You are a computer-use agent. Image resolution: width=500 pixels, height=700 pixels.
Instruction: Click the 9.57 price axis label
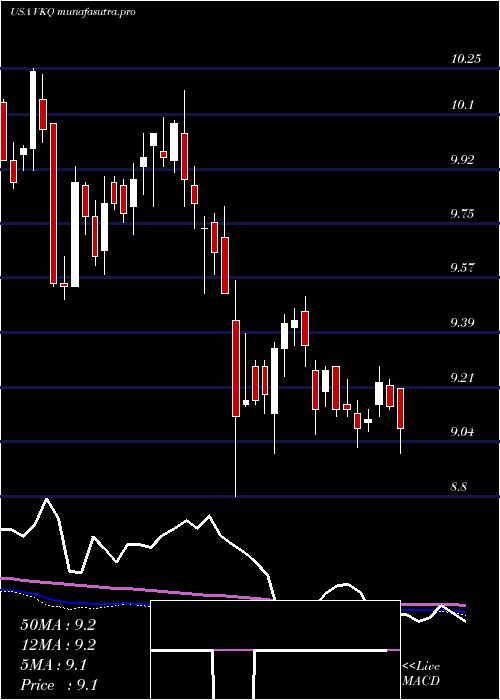(464, 268)
